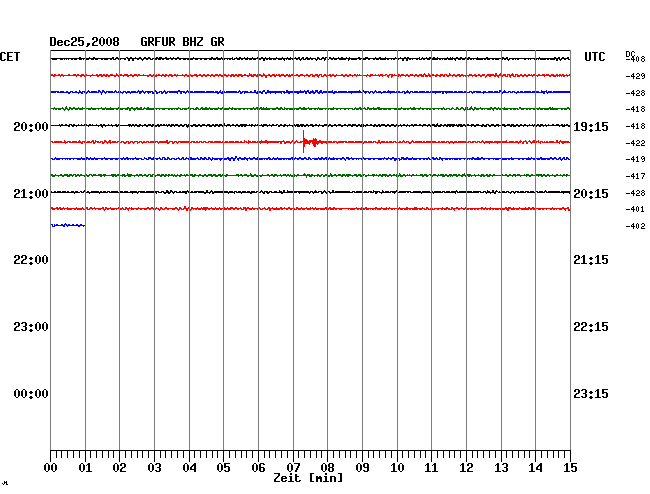Select the 20:00 CET time label
This screenshot has height=494, width=650.
[31, 126]
